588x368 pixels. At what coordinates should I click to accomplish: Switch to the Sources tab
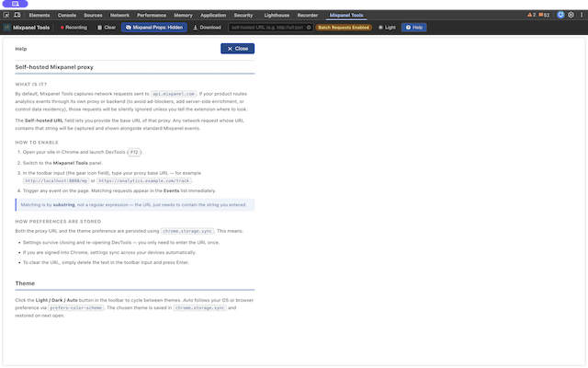point(93,16)
